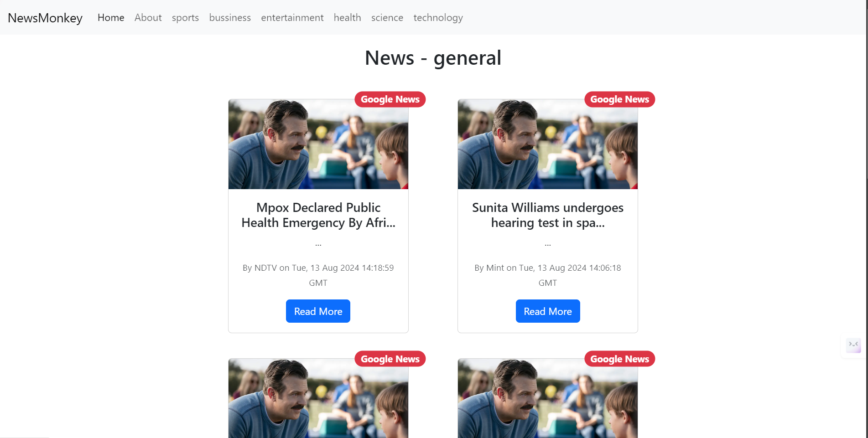This screenshot has height=438, width=868.
Task: Open the floating extension icon at right edge
Action: tap(853, 345)
